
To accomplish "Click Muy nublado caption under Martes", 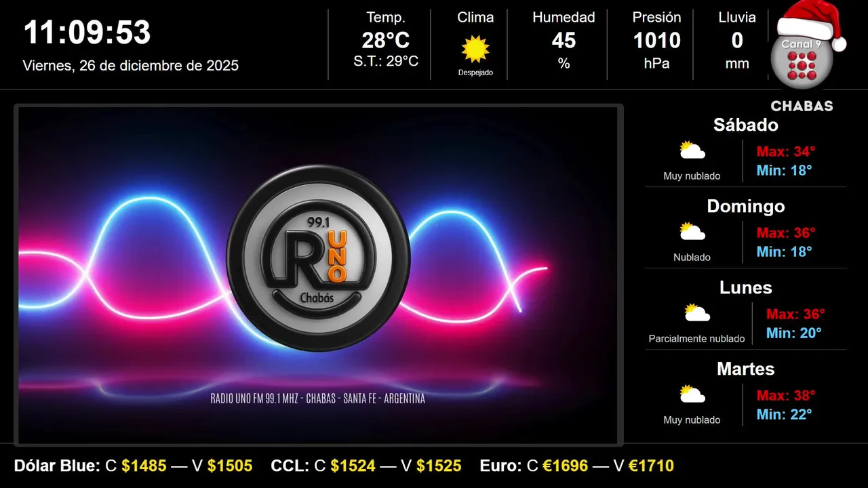I will coord(692,420).
